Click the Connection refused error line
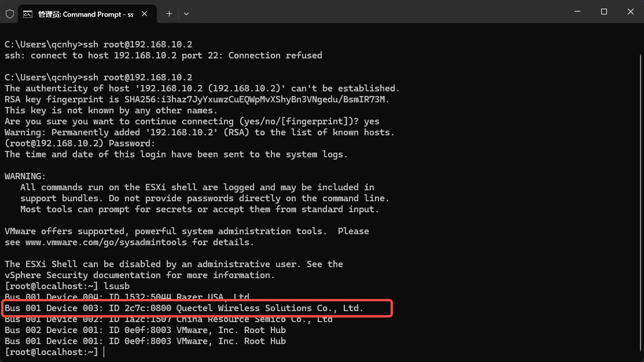This screenshot has width=644, height=362. (163, 56)
